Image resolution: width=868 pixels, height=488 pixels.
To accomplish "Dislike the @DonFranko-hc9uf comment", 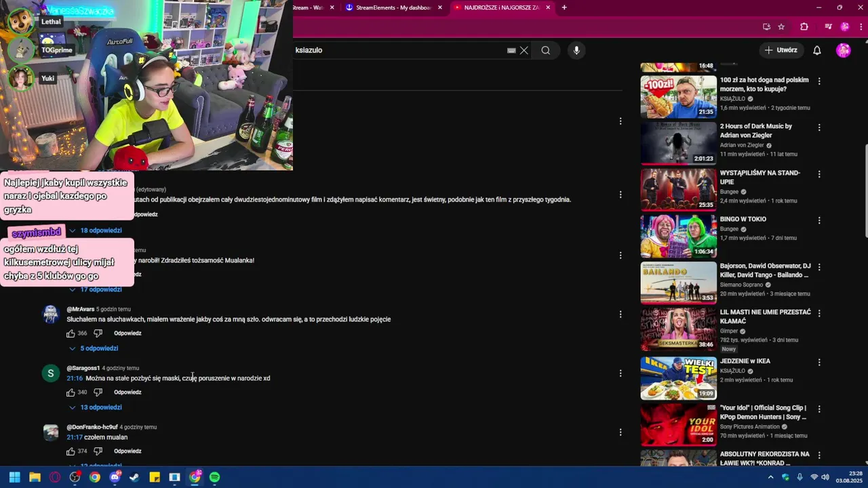I will (x=98, y=451).
